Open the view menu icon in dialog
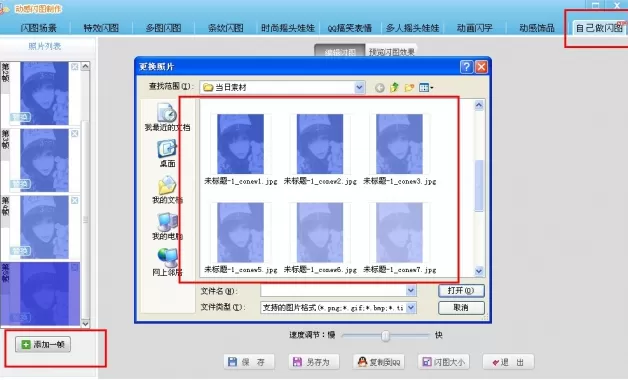This screenshot has width=628, height=380. [426, 87]
